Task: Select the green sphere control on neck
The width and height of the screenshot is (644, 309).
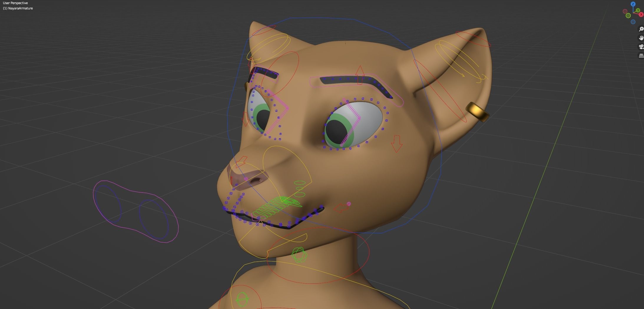Action: (299, 255)
